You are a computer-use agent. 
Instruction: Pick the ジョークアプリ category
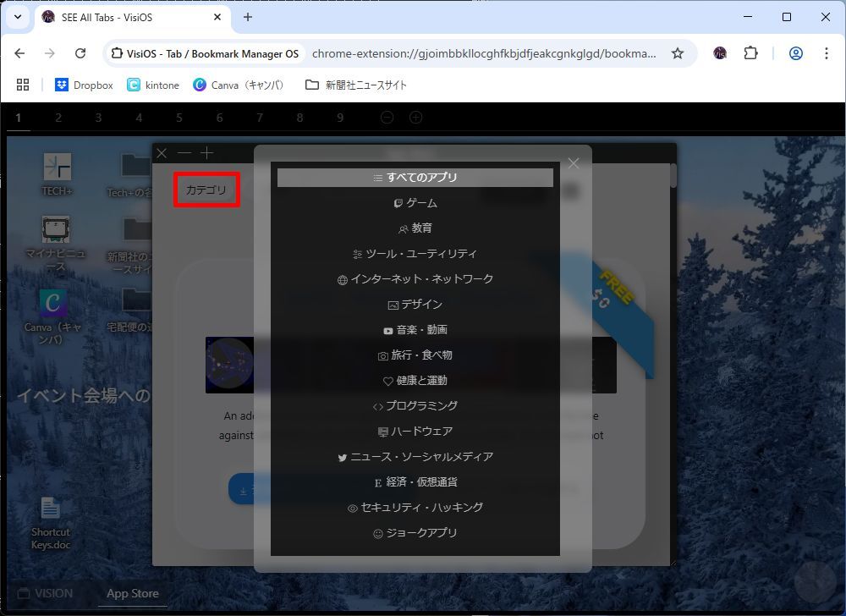coord(415,532)
